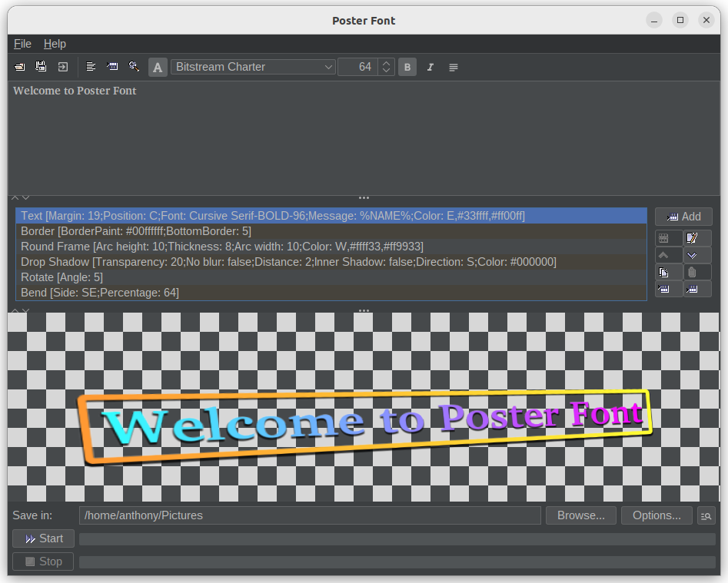Click the edit effect pencil icon
The image size is (728, 583).
point(691,238)
